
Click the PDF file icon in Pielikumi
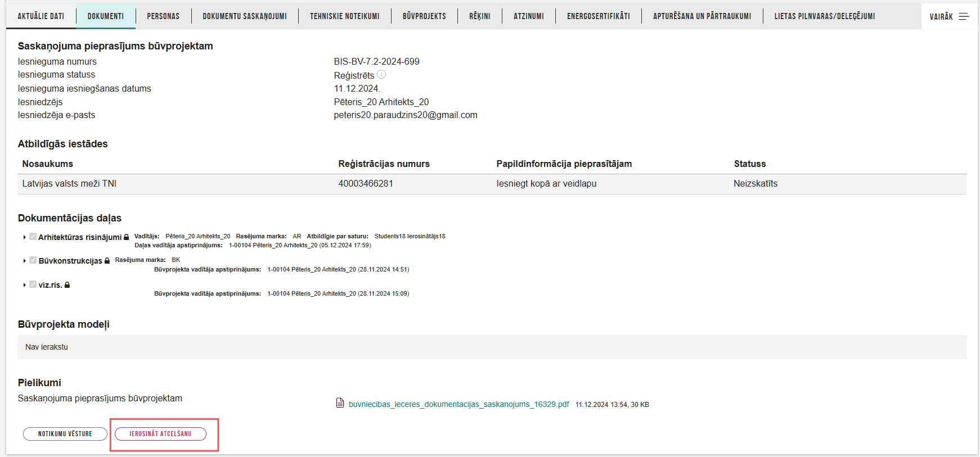(340, 403)
